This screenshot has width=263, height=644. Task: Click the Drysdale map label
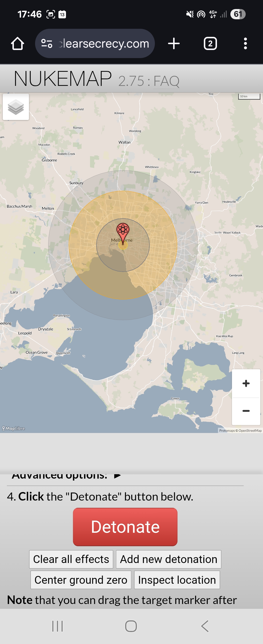[x=46, y=329]
